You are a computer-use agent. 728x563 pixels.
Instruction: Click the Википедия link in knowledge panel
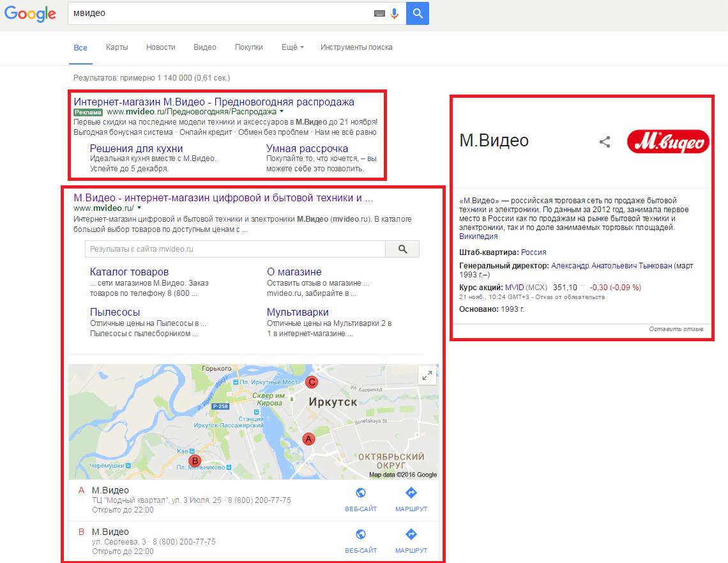pyautogui.click(x=478, y=236)
